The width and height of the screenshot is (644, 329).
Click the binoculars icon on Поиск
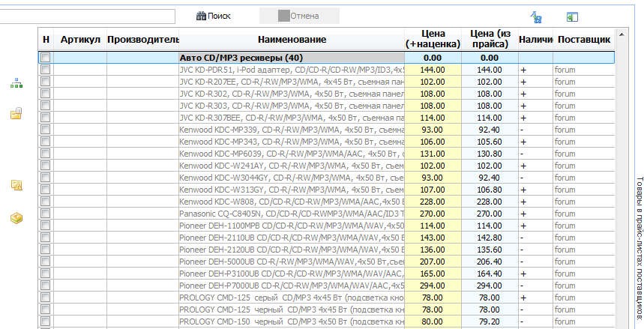(x=201, y=16)
